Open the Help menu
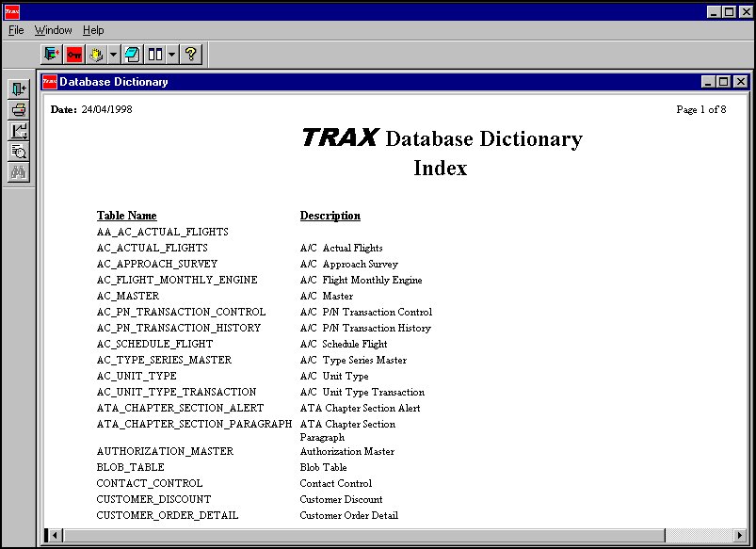 tap(93, 30)
